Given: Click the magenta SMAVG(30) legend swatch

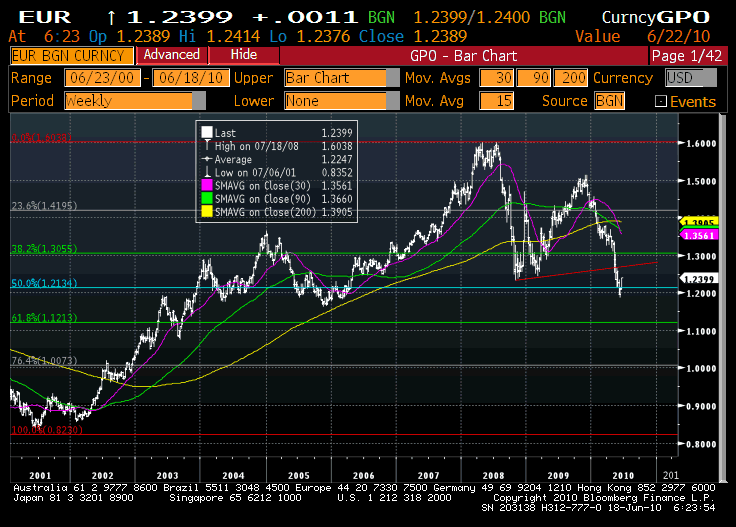Looking at the screenshot, I should coord(207,185).
